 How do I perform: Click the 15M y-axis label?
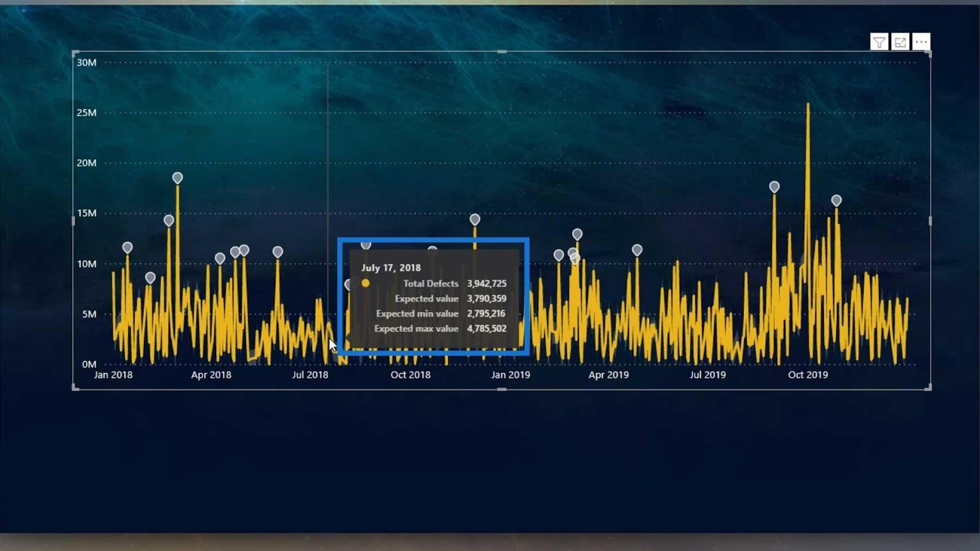point(86,213)
